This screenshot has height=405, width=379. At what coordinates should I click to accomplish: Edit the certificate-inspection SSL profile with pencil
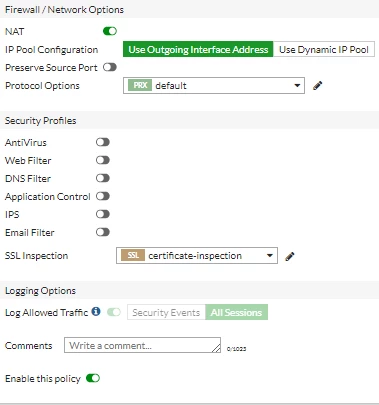[290, 256]
